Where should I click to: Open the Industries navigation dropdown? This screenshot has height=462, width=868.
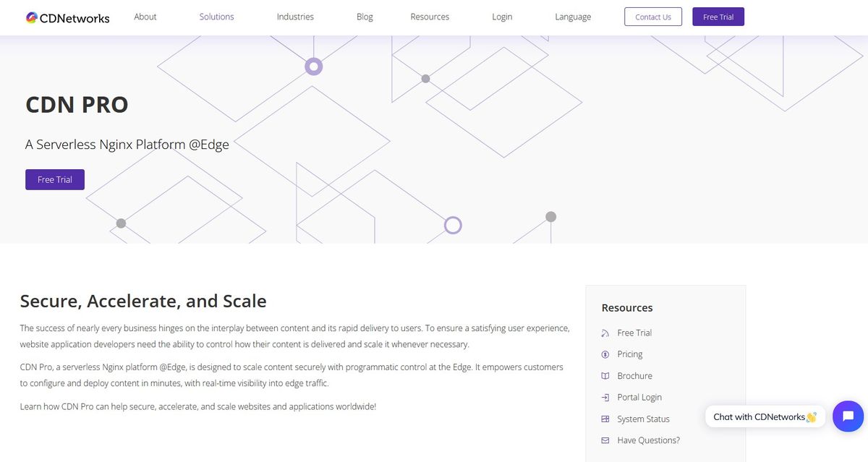295,17
